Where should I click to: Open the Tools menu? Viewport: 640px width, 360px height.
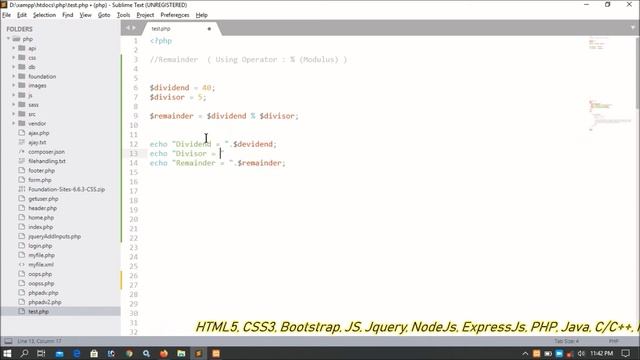[123, 15]
